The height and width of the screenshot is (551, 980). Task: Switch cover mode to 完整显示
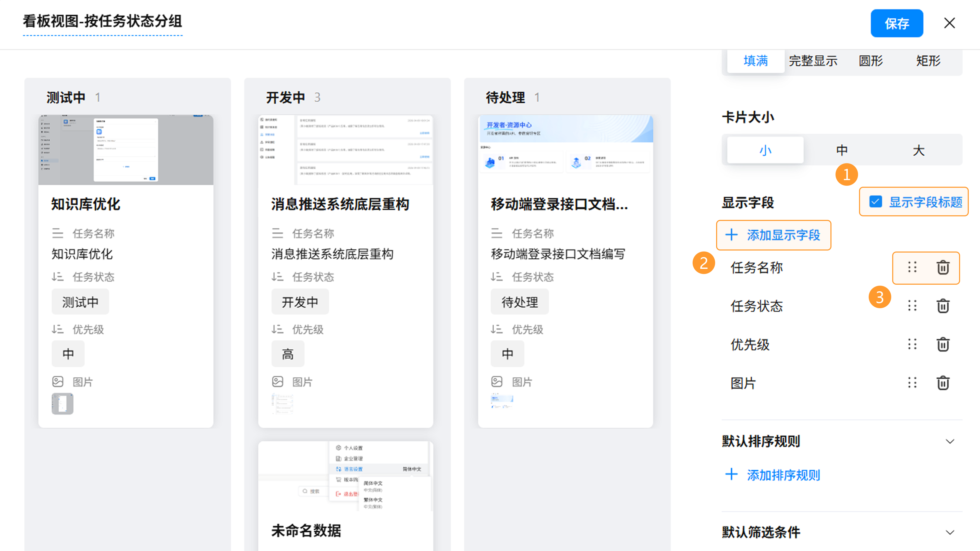(x=813, y=61)
